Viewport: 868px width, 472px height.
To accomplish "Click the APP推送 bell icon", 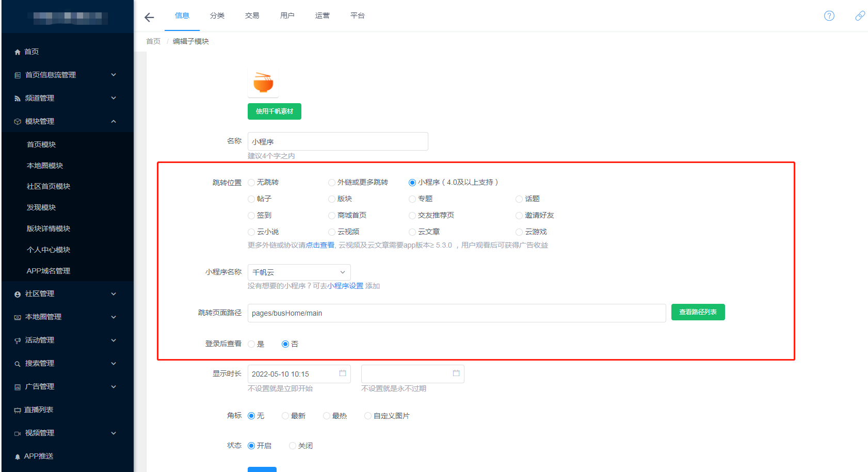I will (x=18, y=457).
